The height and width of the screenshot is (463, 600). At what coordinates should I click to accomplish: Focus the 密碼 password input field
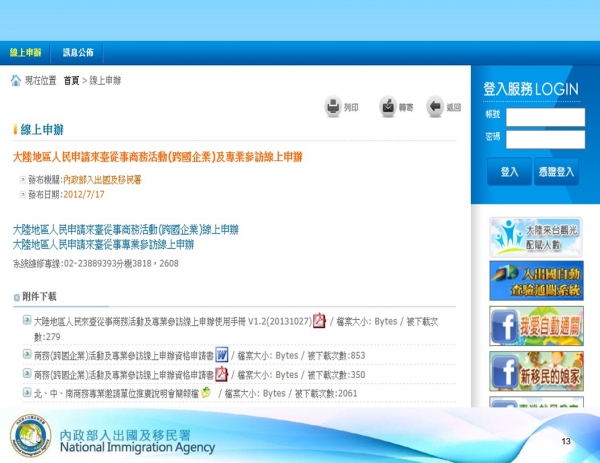[544, 139]
